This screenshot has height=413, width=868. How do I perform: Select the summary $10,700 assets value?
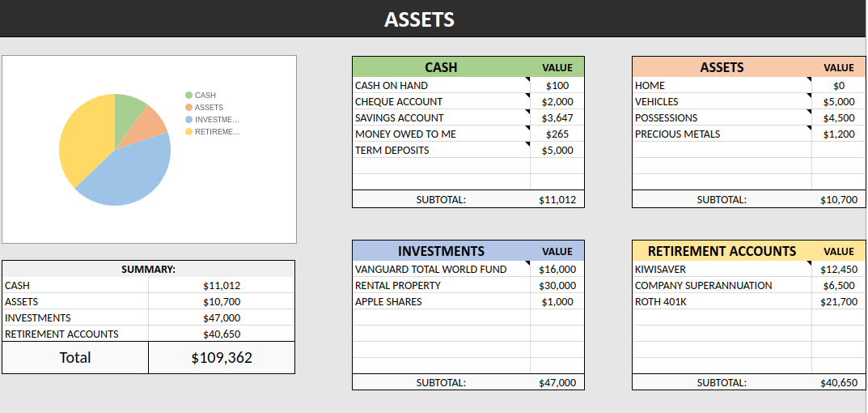point(222,301)
